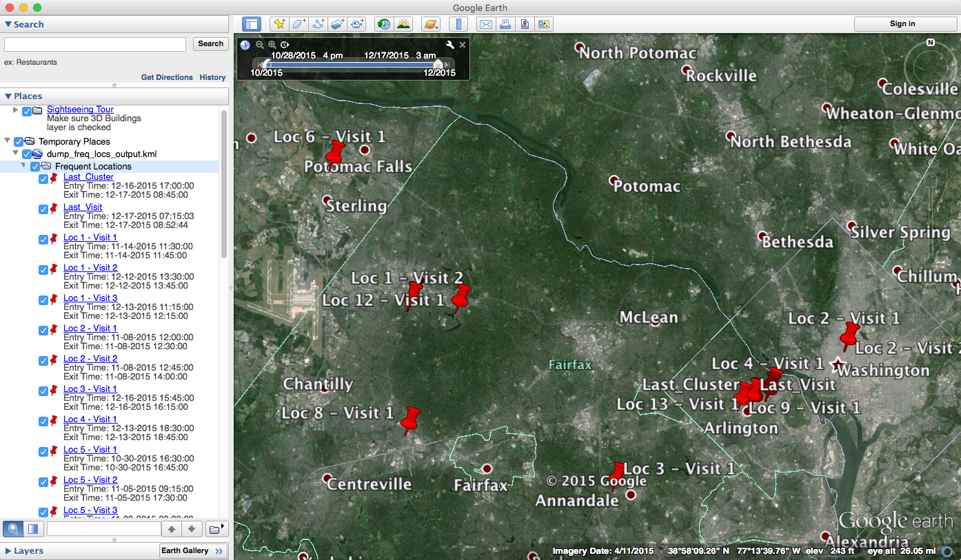Uncheck Loc 4 - Visit 1 checkbox
This screenshot has width=961, height=560.
click(x=43, y=421)
